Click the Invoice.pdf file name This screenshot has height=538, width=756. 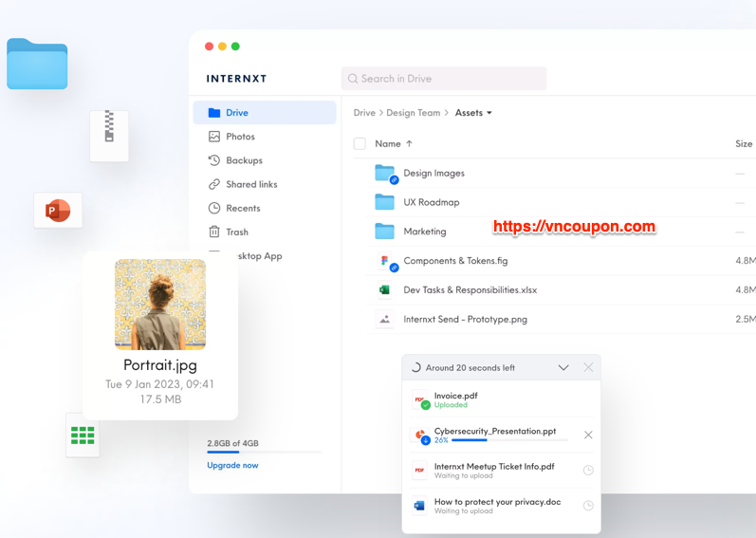pos(455,396)
